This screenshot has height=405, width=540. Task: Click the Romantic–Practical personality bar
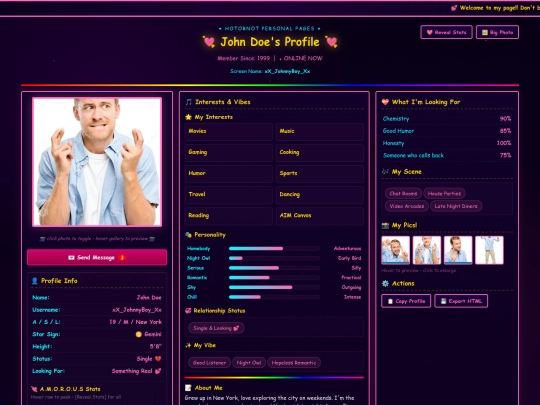click(274, 277)
